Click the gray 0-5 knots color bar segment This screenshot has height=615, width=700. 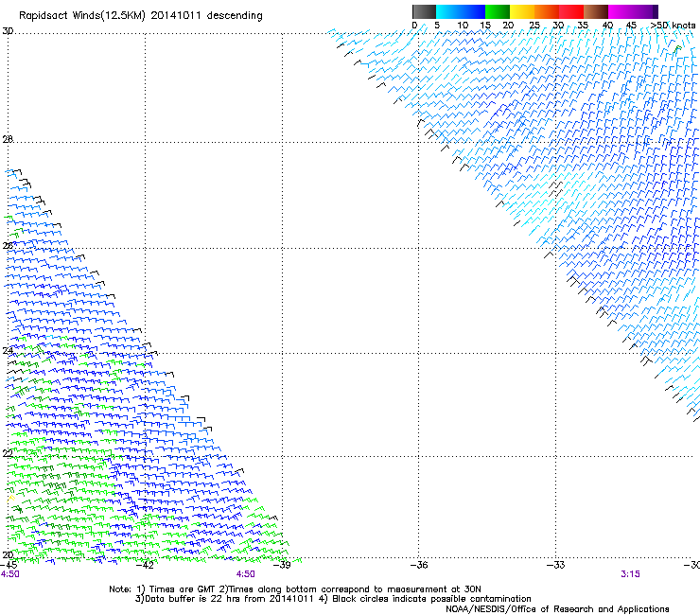point(424,11)
